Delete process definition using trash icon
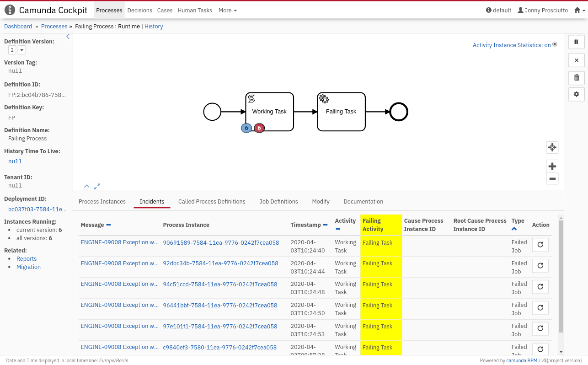Viewport: 588px width, 365px height. [x=576, y=77]
